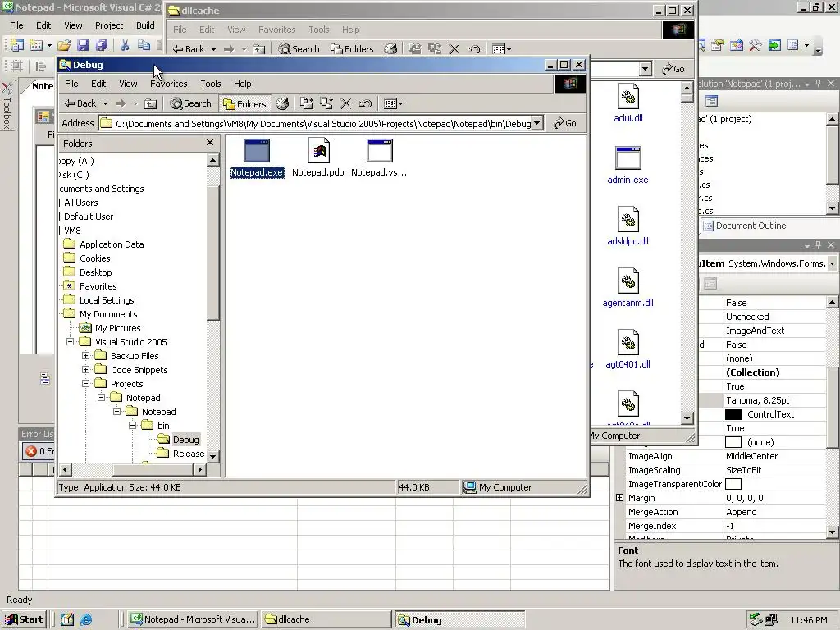Switch to dllcache taskbar button
The height and width of the screenshot is (630, 840).
tap(326, 619)
